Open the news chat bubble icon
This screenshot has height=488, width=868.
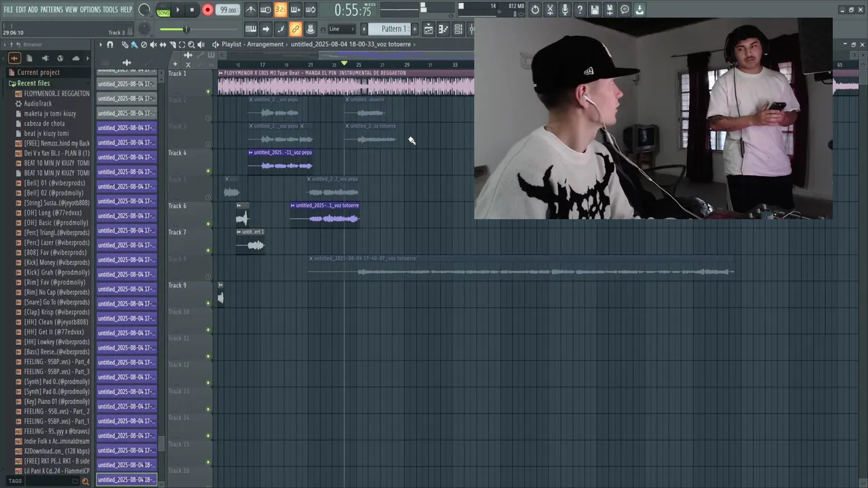[x=625, y=9]
